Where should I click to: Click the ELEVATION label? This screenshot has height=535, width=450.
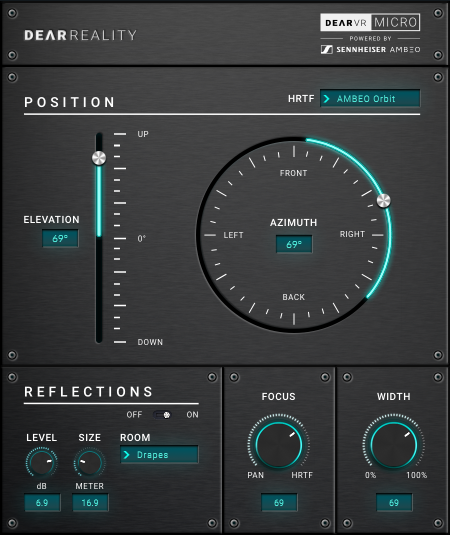click(x=52, y=219)
